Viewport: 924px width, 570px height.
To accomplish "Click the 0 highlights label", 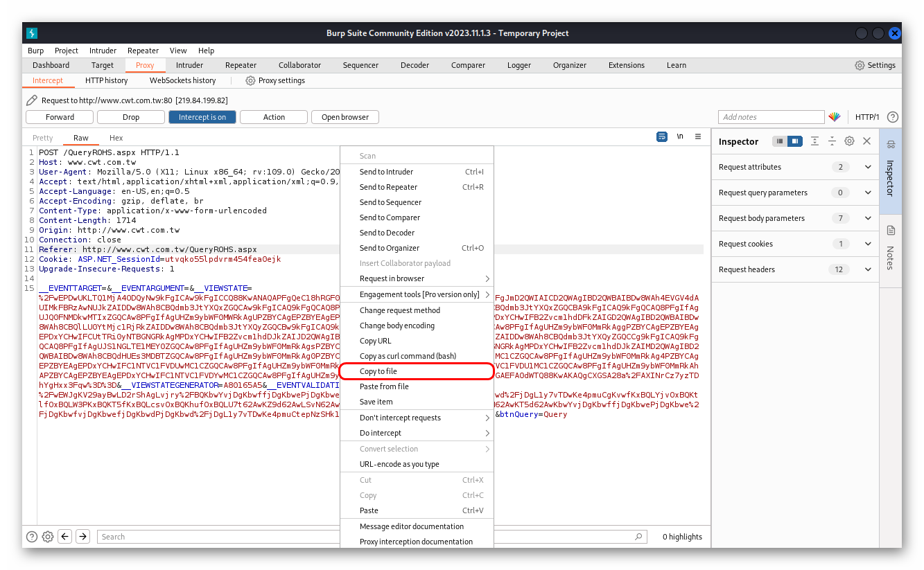I will tap(682, 537).
